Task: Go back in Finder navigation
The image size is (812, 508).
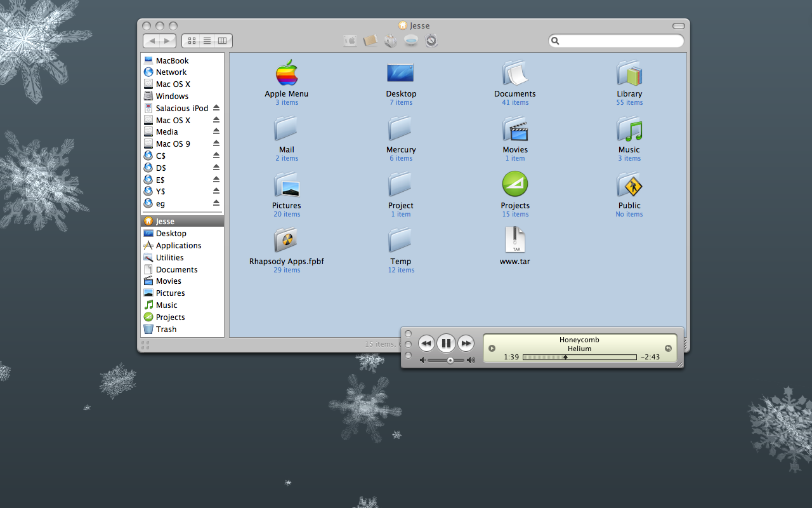Action: pyautogui.click(x=152, y=41)
